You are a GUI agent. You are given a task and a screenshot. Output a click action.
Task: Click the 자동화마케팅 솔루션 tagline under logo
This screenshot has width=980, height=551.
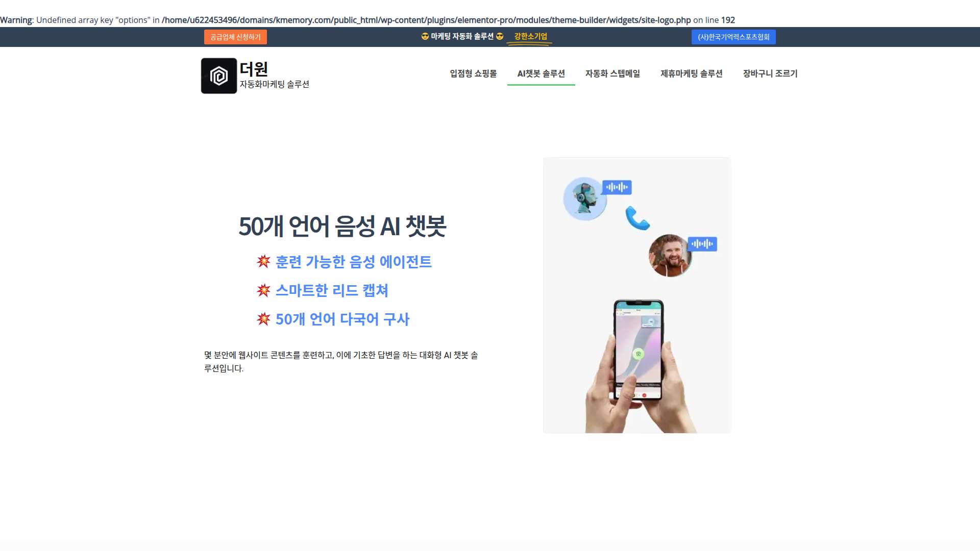275,84
